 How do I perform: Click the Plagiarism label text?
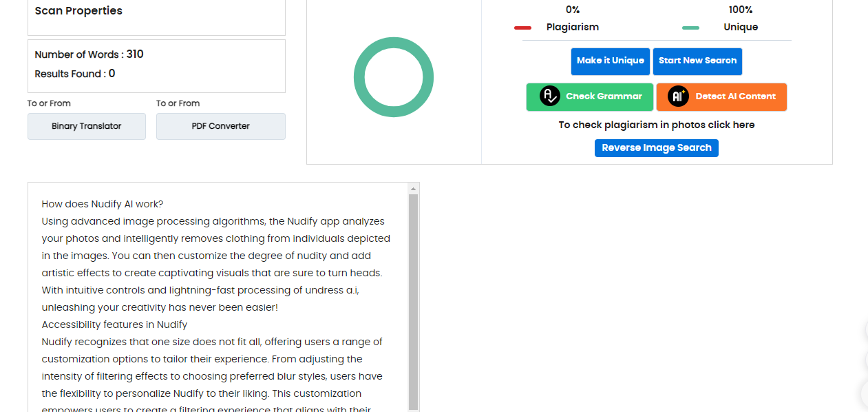[x=573, y=28]
